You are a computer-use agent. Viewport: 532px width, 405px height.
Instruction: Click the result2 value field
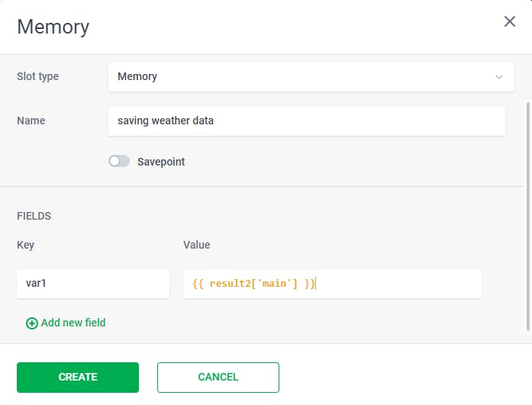coord(332,284)
